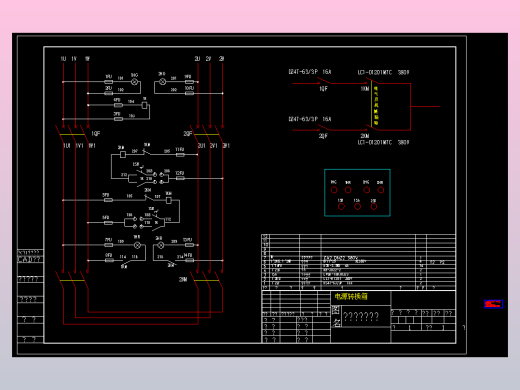The height and width of the screenshot is (390, 520).
Task: Click the 2U phase label
Action: [x=197, y=59]
